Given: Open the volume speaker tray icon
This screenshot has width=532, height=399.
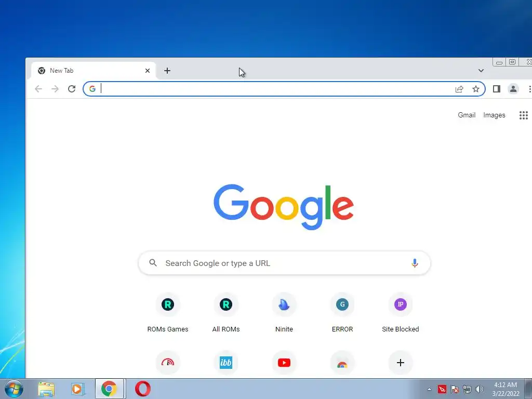Looking at the screenshot, I should click(x=479, y=389).
